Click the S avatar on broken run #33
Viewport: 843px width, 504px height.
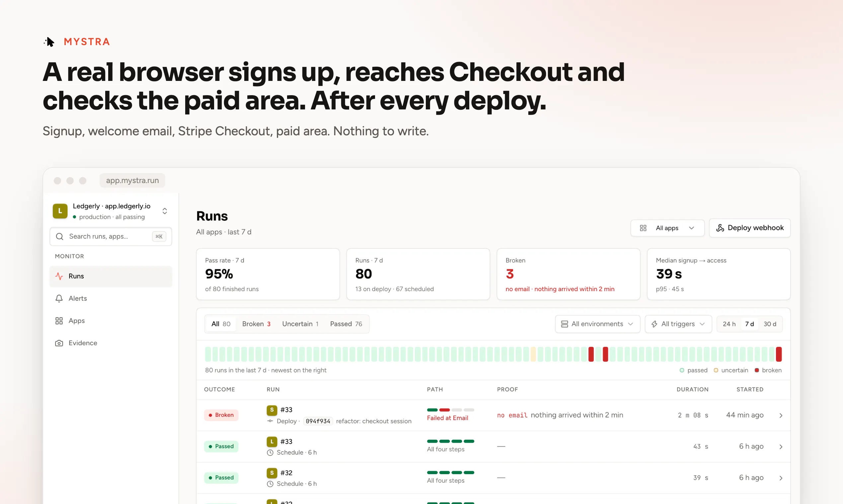click(x=272, y=410)
